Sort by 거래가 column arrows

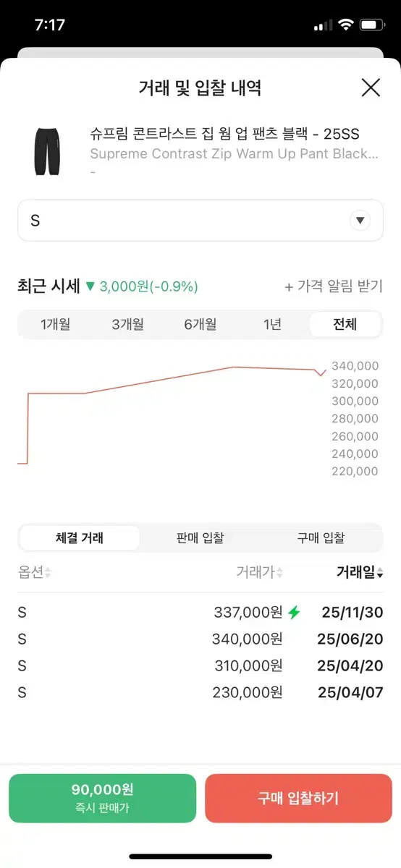279,573
